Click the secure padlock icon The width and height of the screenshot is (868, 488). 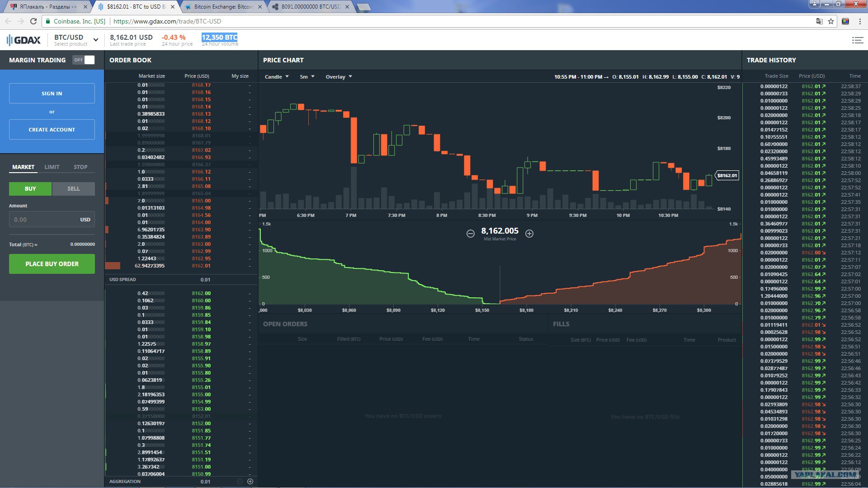click(x=48, y=21)
